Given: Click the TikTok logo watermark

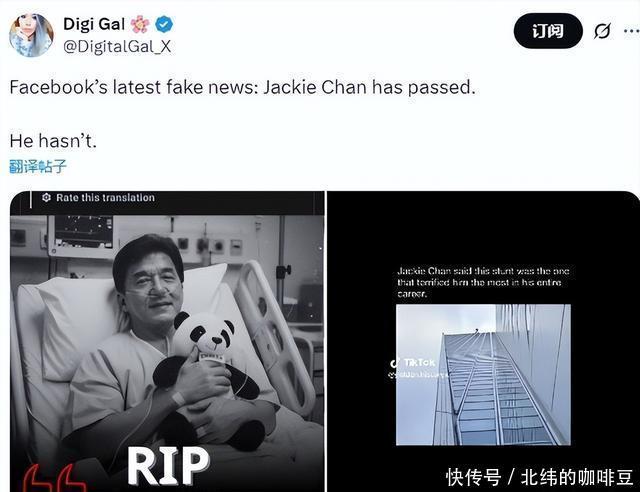Looking at the screenshot, I should coord(413,362).
